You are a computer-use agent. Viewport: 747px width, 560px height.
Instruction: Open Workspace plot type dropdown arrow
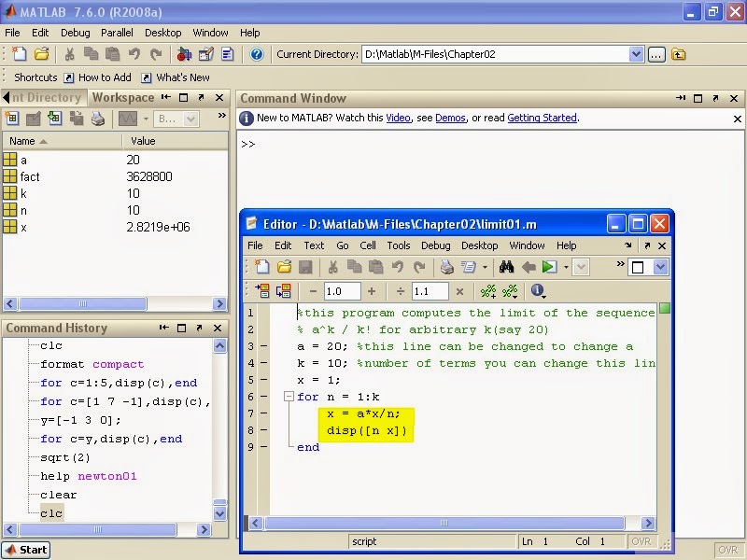click(146, 119)
